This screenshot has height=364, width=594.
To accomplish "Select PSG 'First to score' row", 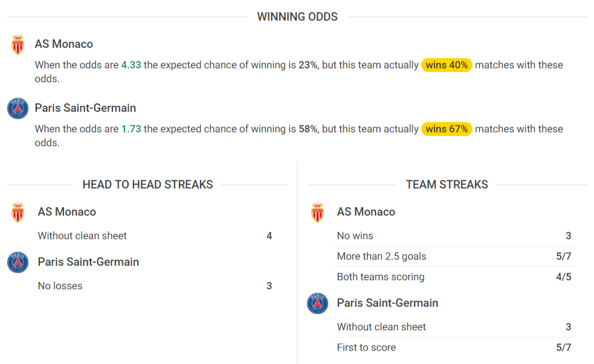I will point(454,347).
